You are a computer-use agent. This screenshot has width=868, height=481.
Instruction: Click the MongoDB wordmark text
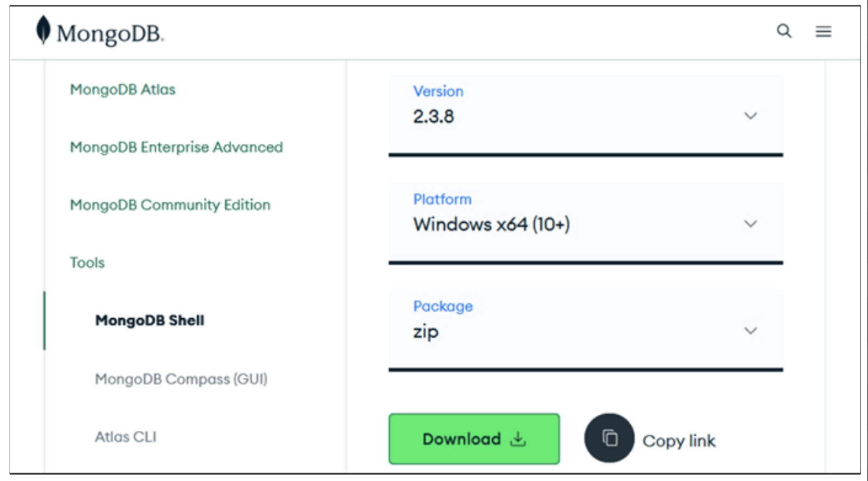pyautogui.click(x=111, y=34)
